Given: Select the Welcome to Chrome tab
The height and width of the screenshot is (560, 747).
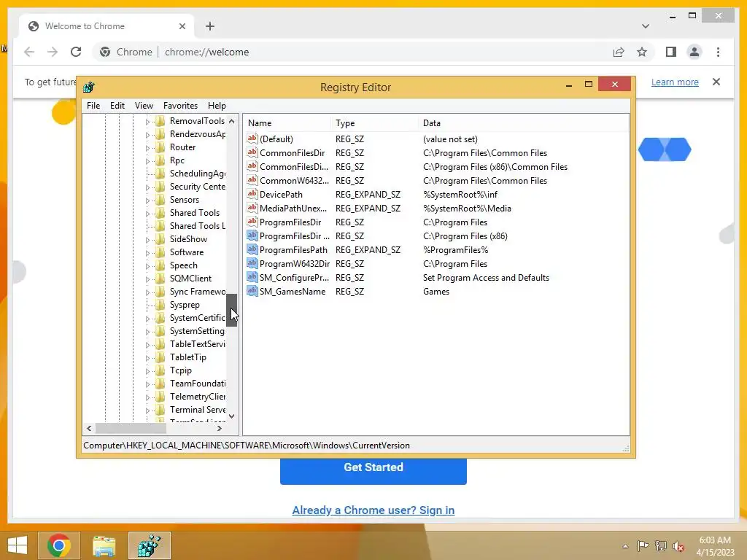Looking at the screenshot, I should [107, 26].
